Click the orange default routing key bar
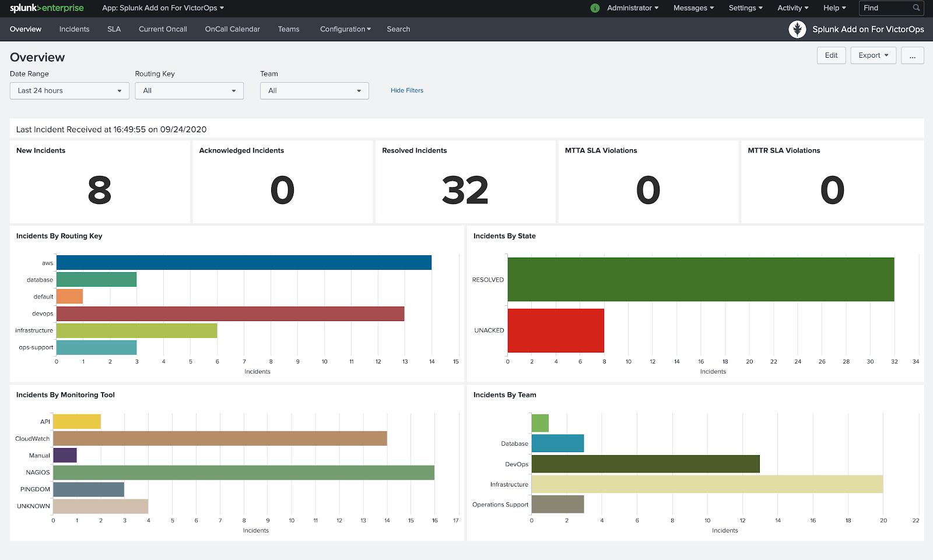 (x=69, y=297)
